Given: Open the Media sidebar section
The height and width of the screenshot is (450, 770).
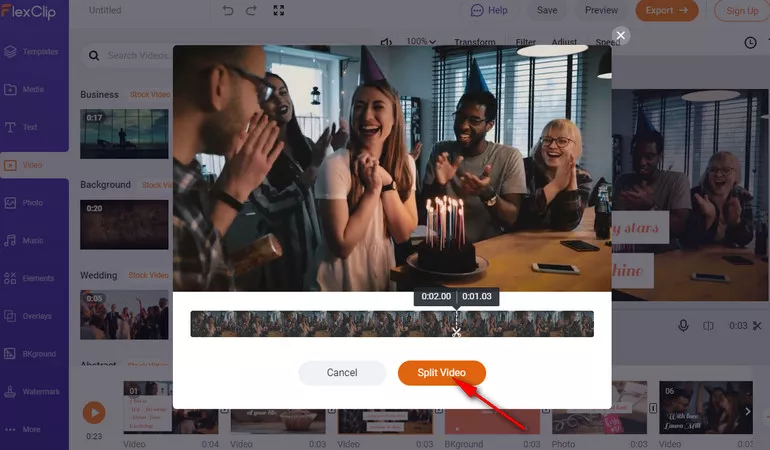Looking at the screenshot, I should pos(25,89).
